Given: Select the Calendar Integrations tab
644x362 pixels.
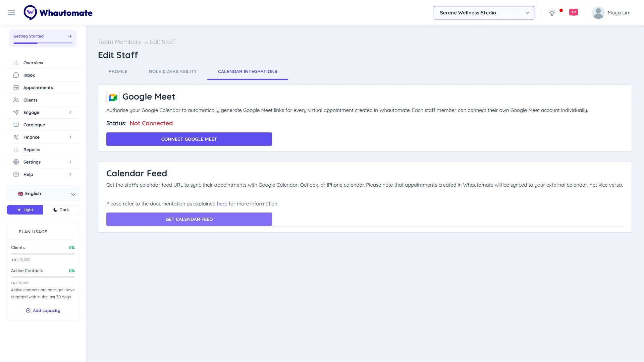Looking at the screenshot, I should point(248,72).
